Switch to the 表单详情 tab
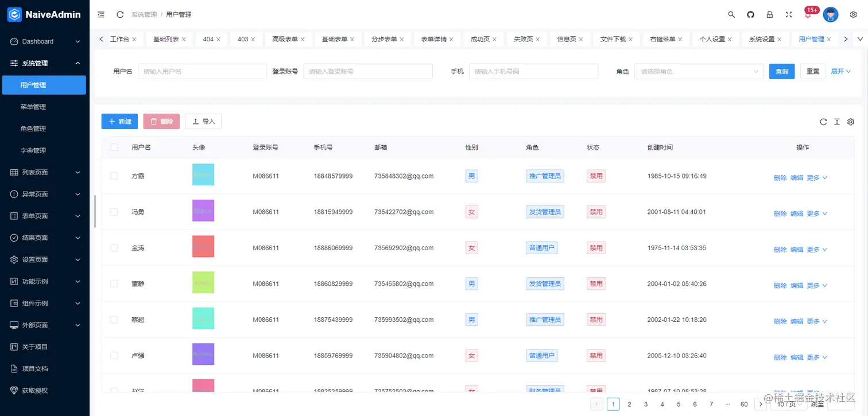868x416 pixels. pos(437,39)
